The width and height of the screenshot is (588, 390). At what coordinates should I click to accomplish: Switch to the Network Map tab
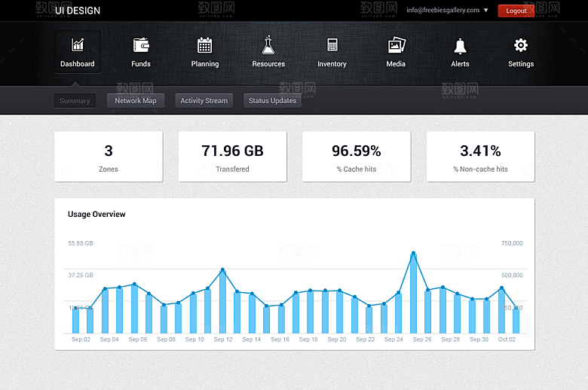[x=136, y=101]
